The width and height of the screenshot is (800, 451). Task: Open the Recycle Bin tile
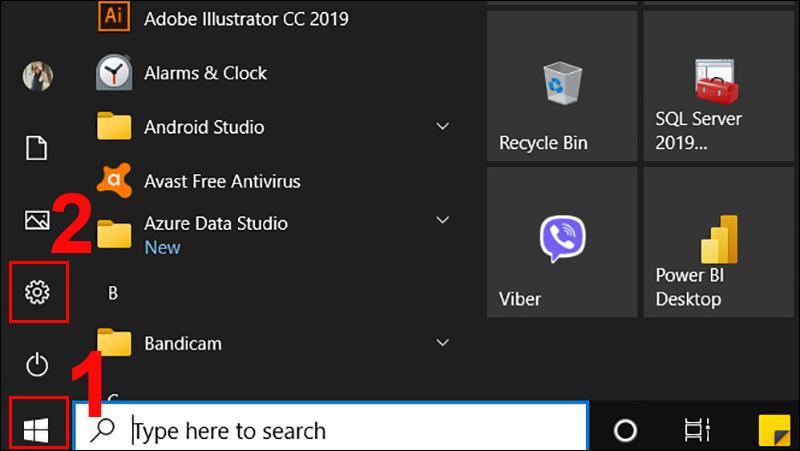point(562,86)
